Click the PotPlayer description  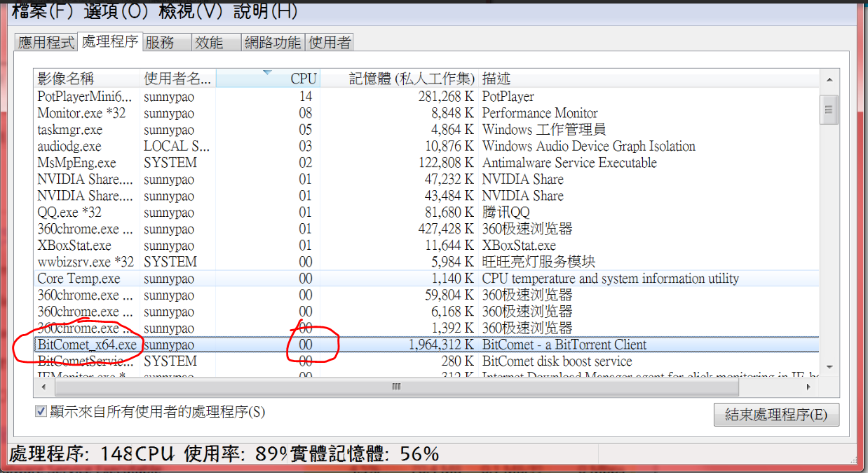tap(508, 97)
